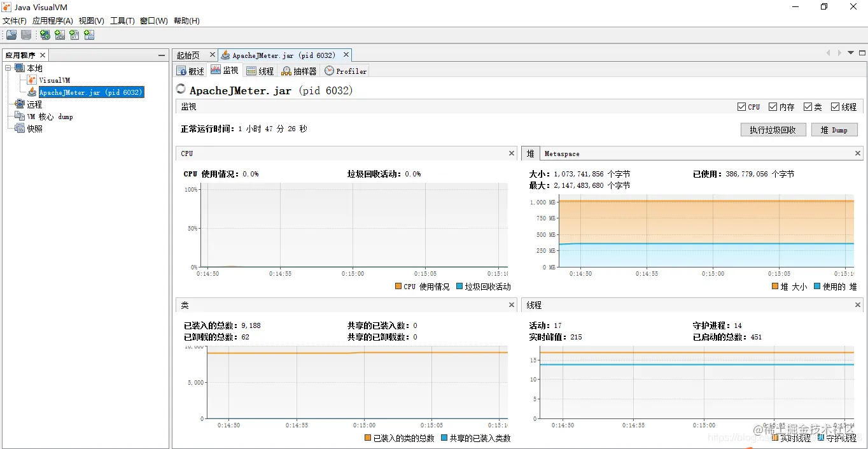The width and height of the screenshot is (868, 449).
Task: Click the Profiler clock icon
Action: [329, 71]
